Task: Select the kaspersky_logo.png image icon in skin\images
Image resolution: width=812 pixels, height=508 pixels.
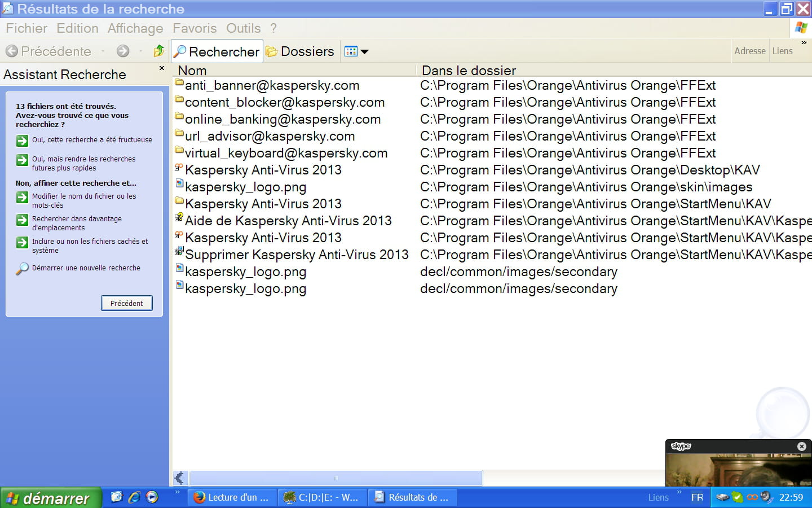Action: (179, 183)
